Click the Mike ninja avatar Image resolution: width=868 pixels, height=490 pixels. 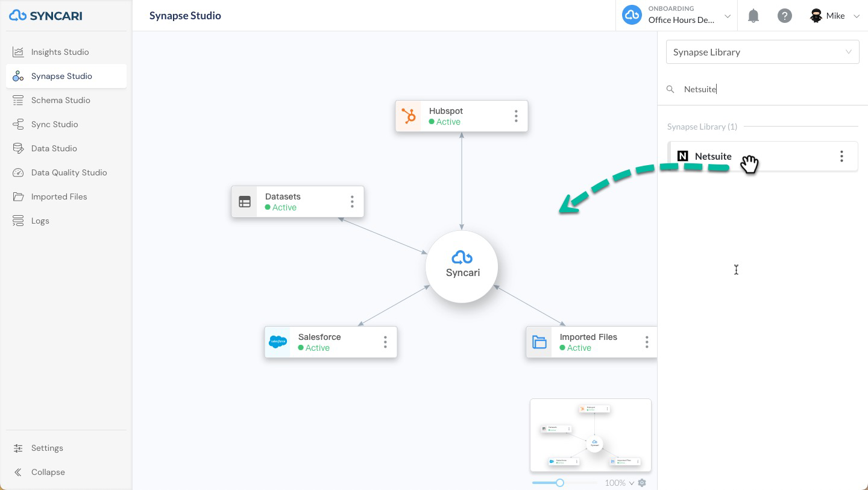[816, 16]
